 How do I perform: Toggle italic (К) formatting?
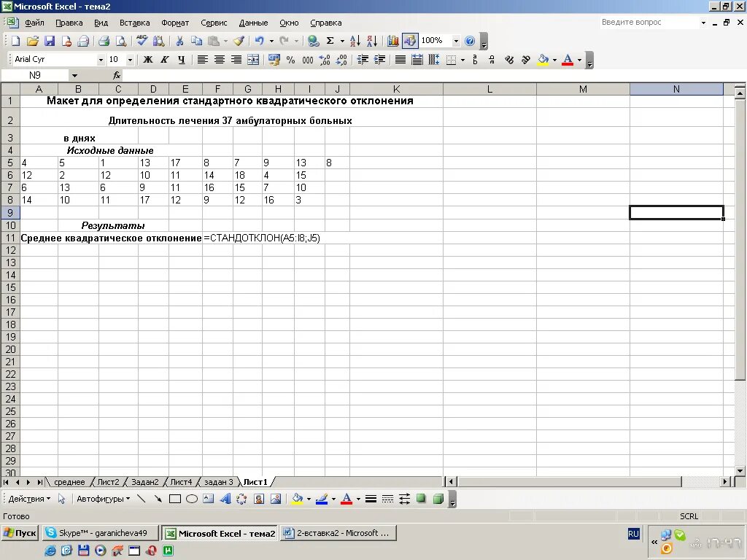[x=164, y=60]
